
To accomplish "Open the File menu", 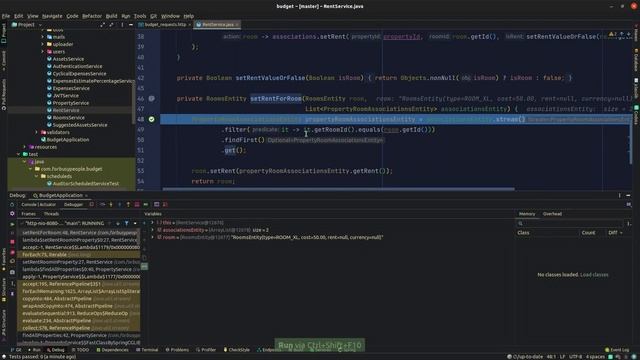I will pos(6,16).
